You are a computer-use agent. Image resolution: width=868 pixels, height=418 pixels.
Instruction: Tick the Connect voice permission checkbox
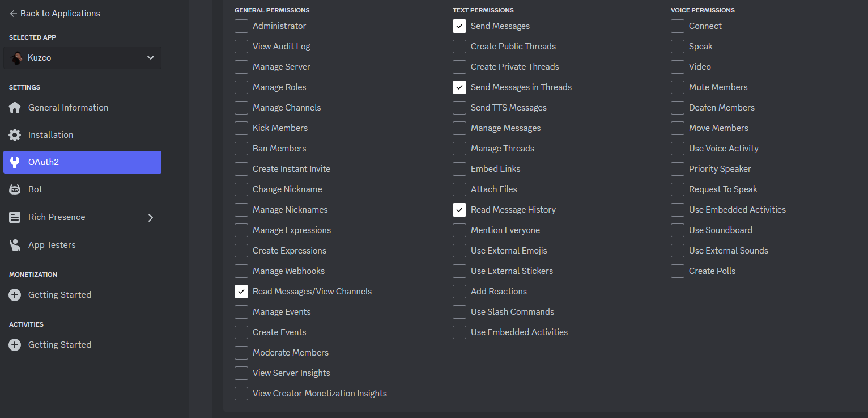tap(678, 26)
